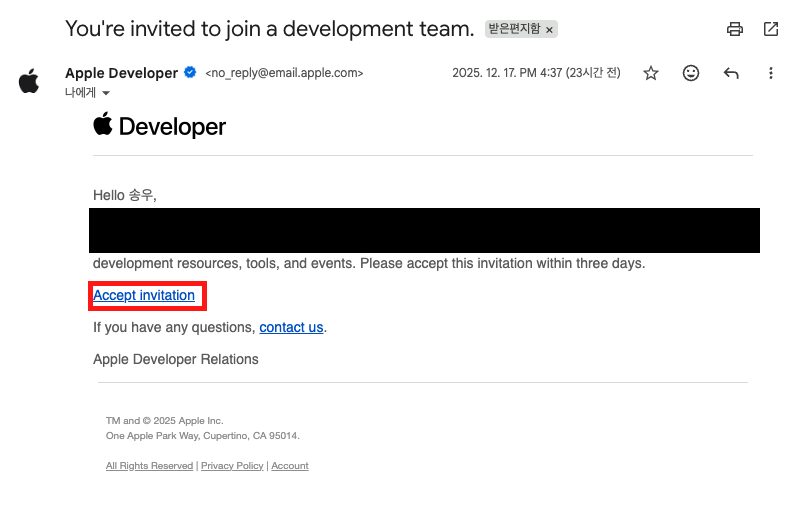Click the Apple Developer Relations signature text

176,359
